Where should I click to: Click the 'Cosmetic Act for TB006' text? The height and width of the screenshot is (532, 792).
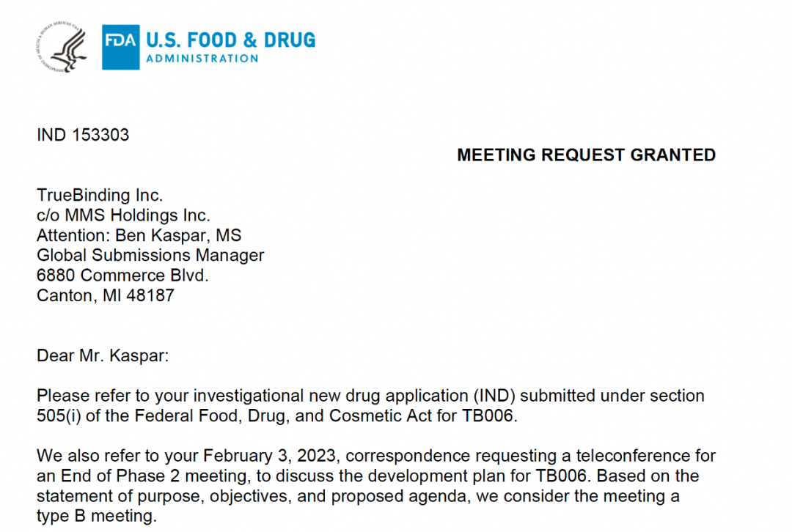coord(428,415)
